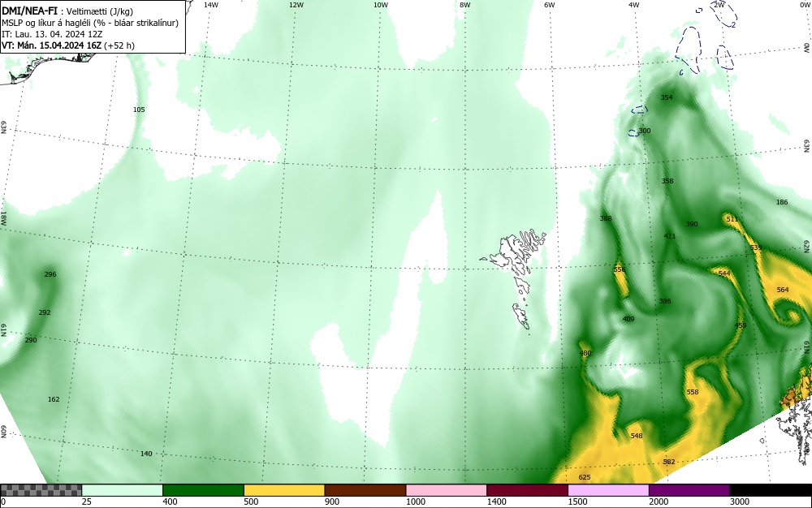The image size is (812, 508).
Task: Click the brown 900–1000 legend swatch
Action: click(x=365, y=490)
